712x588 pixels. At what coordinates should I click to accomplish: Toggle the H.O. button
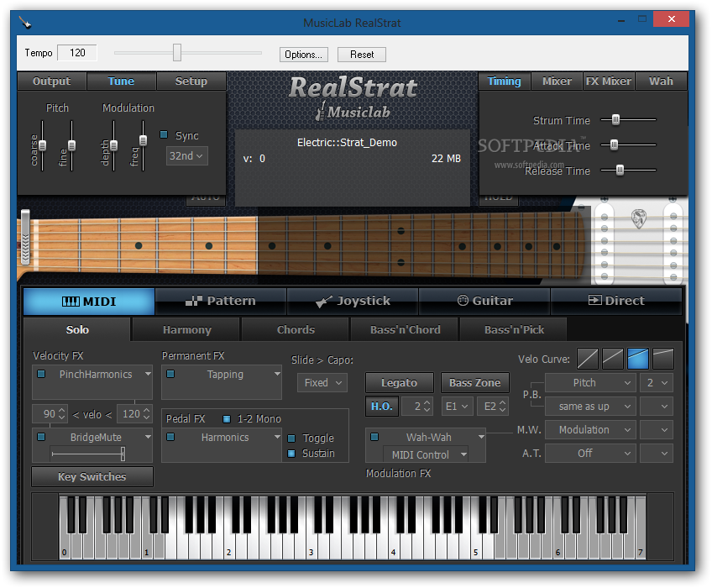(382, 407)
